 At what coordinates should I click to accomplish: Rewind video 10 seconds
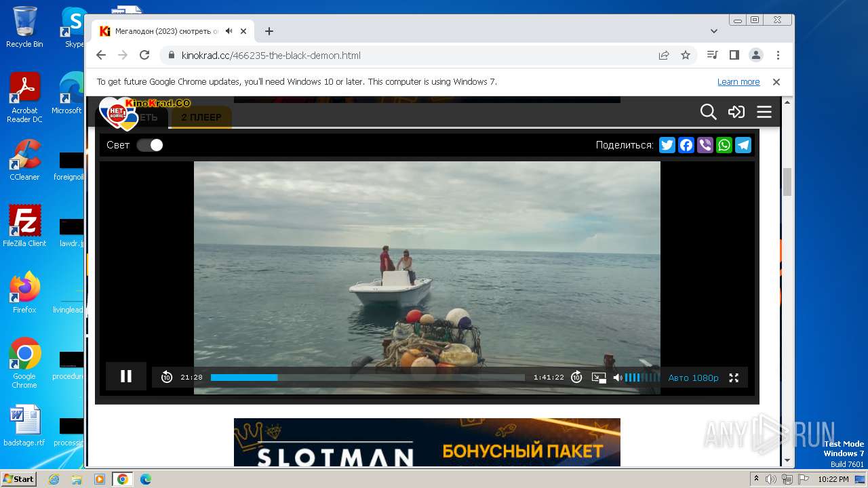tap(167, 378)
